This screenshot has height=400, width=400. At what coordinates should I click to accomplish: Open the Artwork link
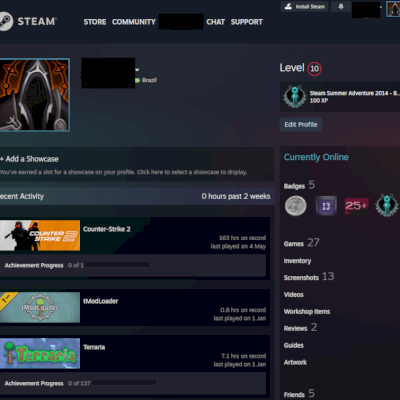coord(295,362)
